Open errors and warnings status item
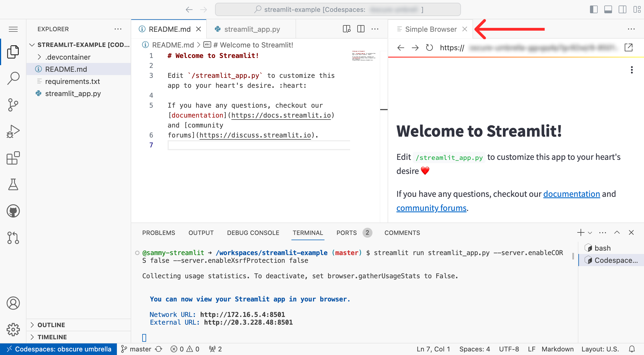 click(185, 349)
